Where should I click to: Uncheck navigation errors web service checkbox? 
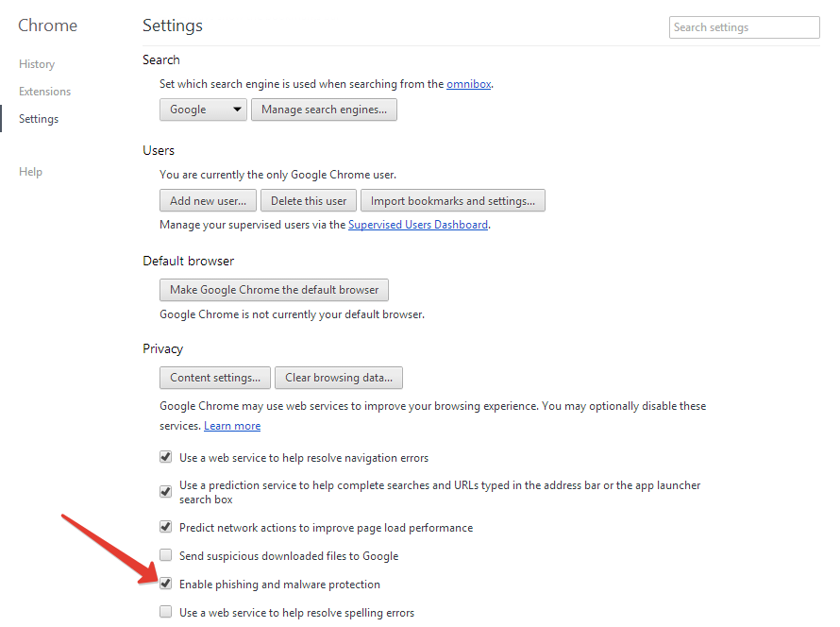166,457
